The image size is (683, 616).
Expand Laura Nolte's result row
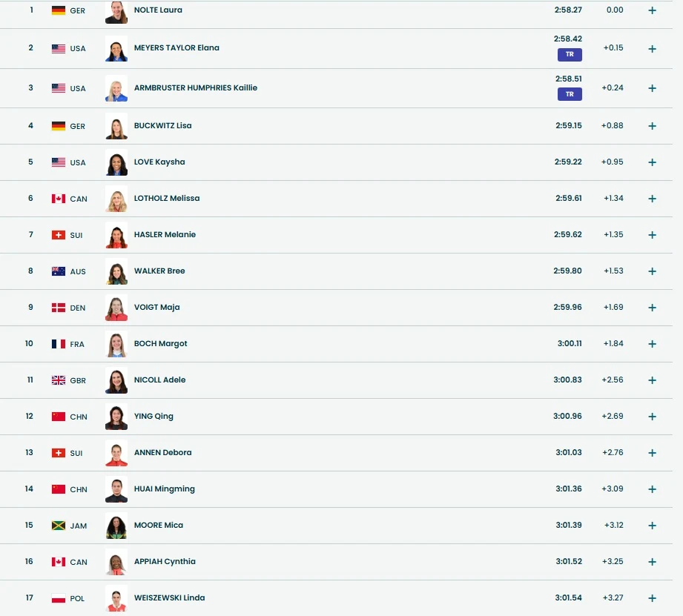[652, 11]
